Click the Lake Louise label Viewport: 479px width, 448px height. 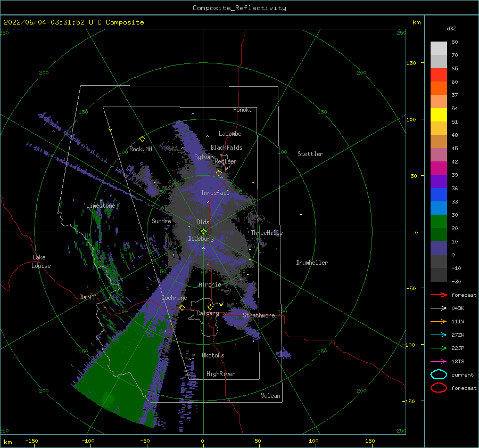click(41, 262)
